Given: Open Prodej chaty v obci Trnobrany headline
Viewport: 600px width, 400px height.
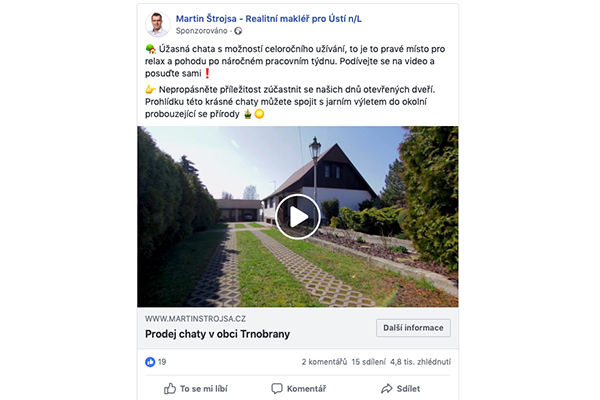Looking at the screenshot, I should coord(217,334).
